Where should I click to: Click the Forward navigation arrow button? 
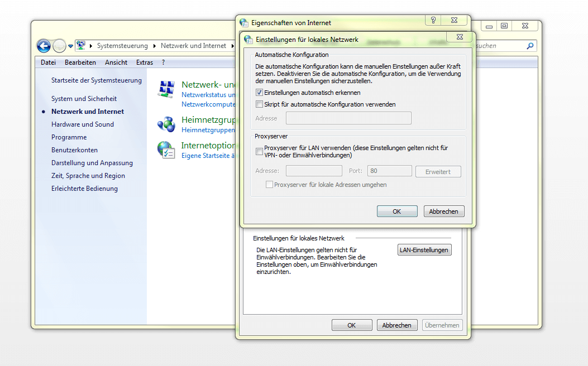[59, 46]
